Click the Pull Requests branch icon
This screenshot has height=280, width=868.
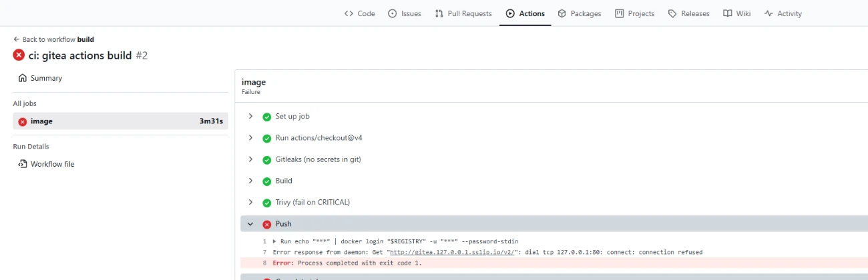(439, 13)
